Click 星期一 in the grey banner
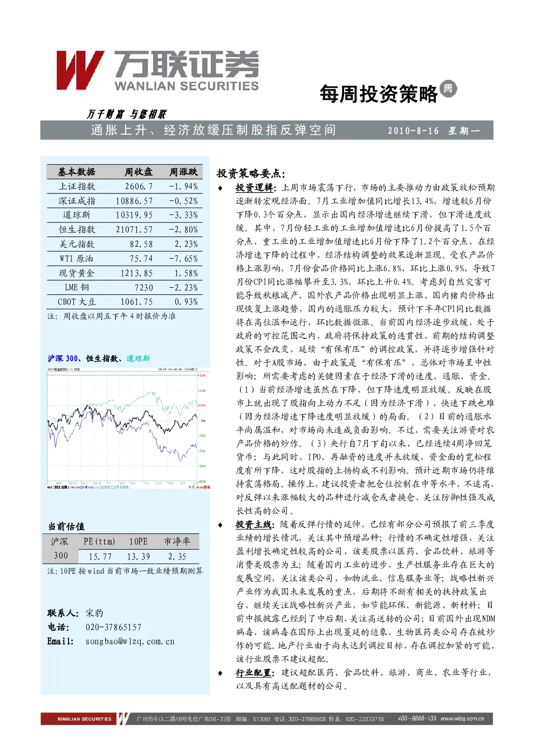This screenshot has height=756, width=535. click(x=464, y=130)
